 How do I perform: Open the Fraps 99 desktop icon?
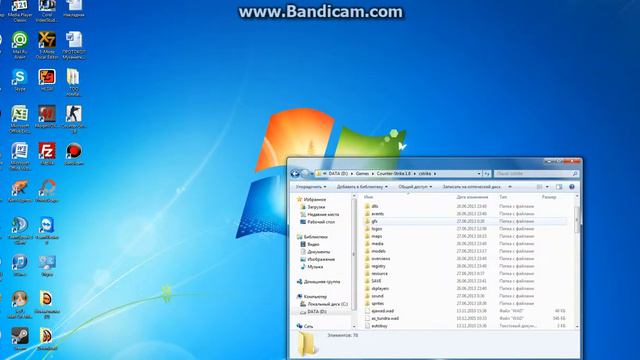click(x=47, y=80)
